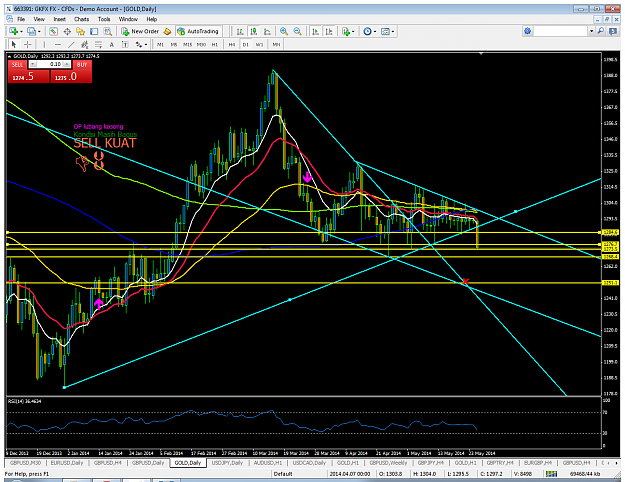
Task: Click the search input field
Action: (560, 31)
